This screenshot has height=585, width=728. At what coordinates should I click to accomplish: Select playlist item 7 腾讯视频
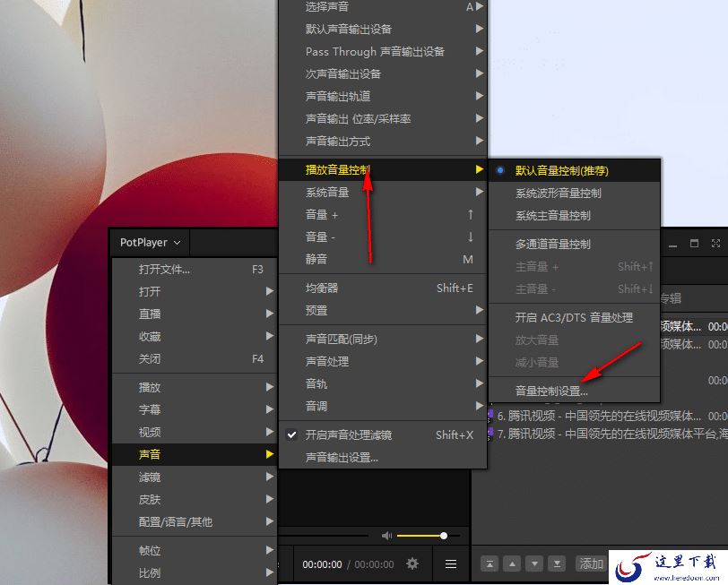pyautogui.click(x=609, y=434)
